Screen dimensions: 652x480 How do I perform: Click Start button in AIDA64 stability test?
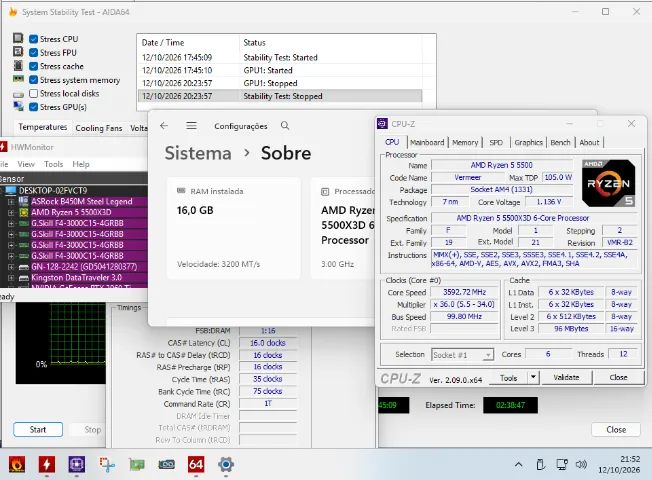(x=38, y=429)
